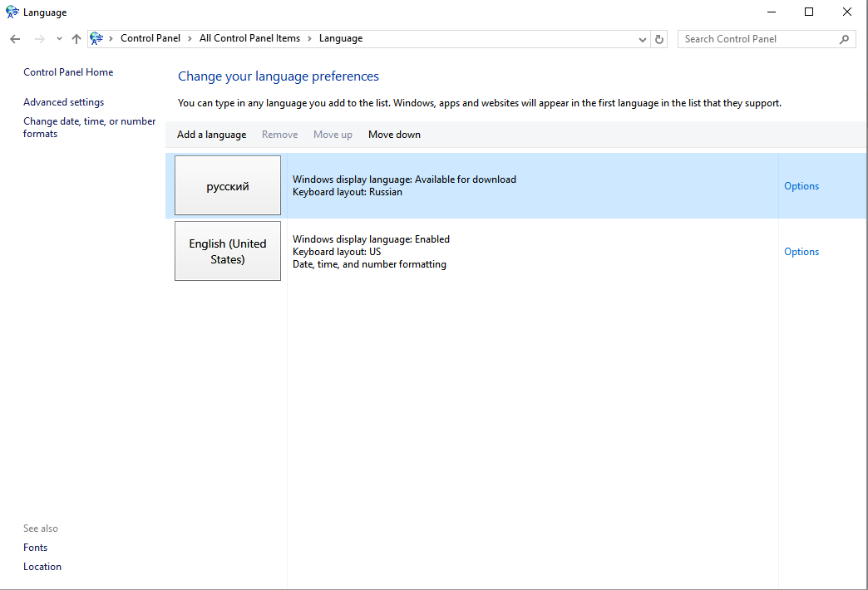Image resolution: width=868 pixels, height=590 pixels.
Task: Click the Change your language preferences heading
Action: (x=278, y=76)
